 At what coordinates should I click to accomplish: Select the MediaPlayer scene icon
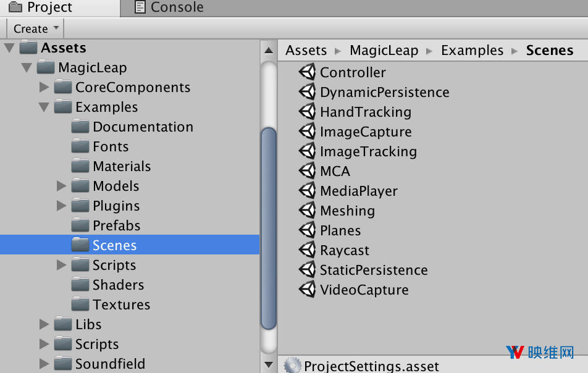(307, 191)
